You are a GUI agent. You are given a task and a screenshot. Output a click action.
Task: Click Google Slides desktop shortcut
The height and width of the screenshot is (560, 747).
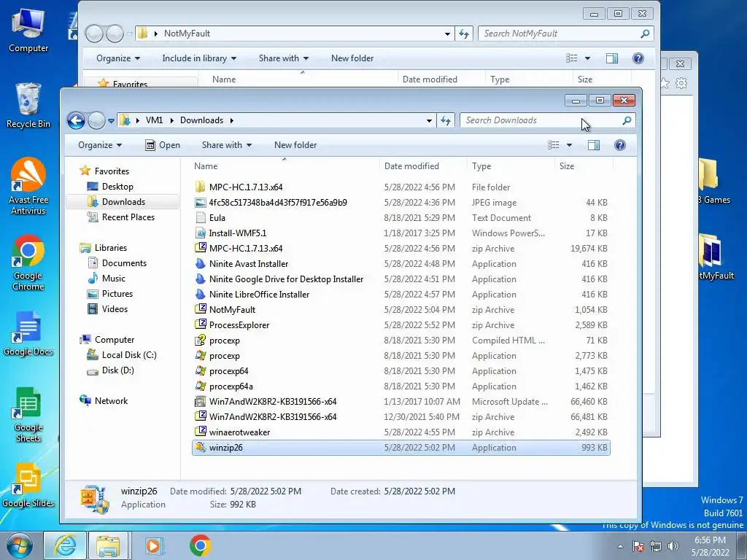[28, 485]
